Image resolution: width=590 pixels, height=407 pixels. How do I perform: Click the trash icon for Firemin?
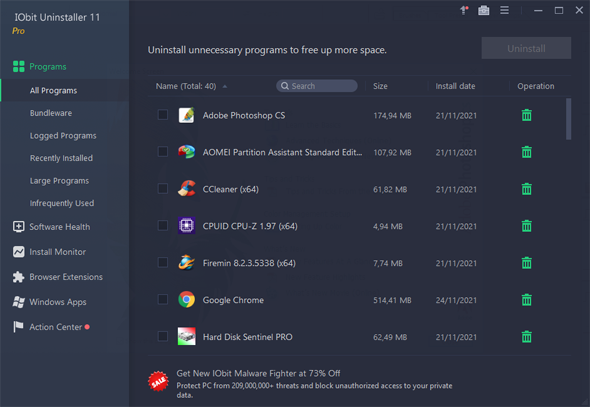click(x=526, y=263)
